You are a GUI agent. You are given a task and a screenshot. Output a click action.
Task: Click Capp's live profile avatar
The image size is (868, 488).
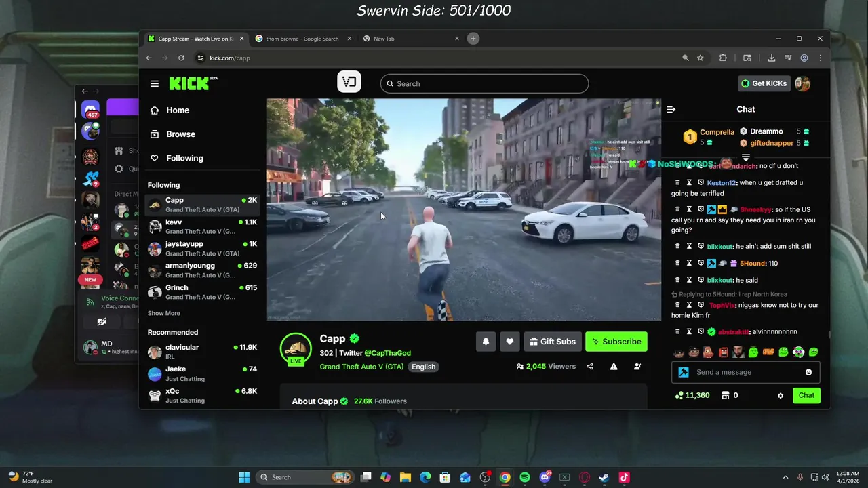(296, 348)
